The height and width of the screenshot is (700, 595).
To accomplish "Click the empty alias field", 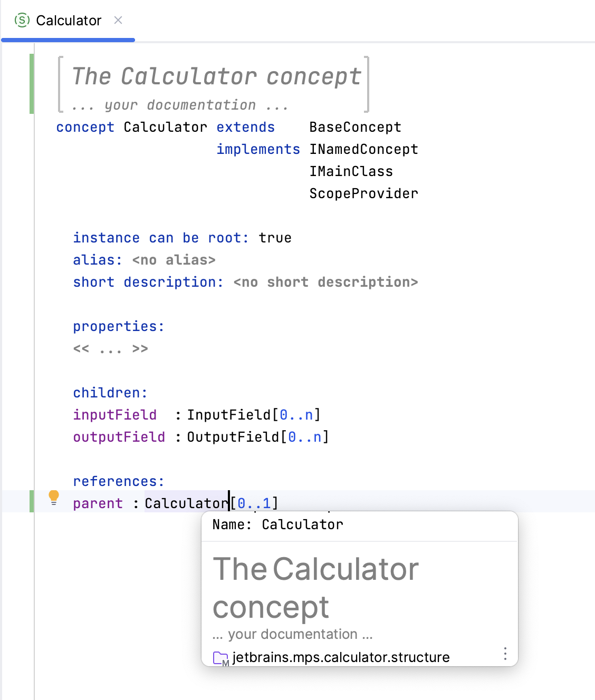I will (x=174, y=260).
